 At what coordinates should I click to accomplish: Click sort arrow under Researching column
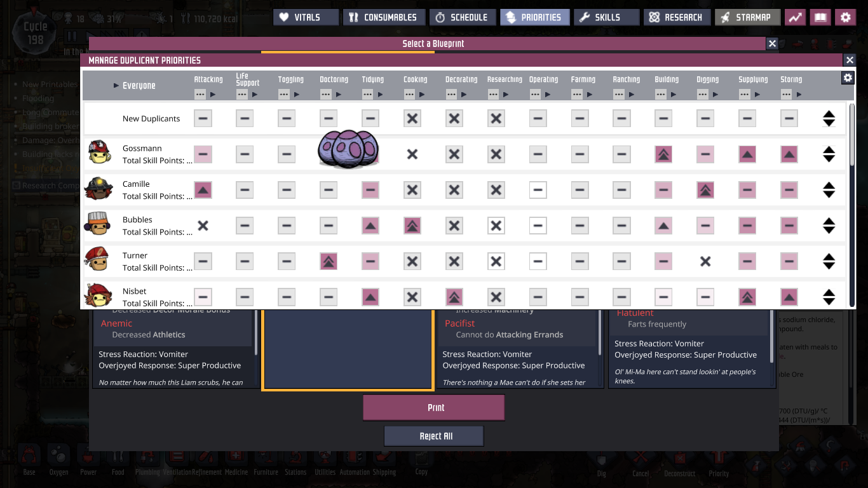coord(506,94)
